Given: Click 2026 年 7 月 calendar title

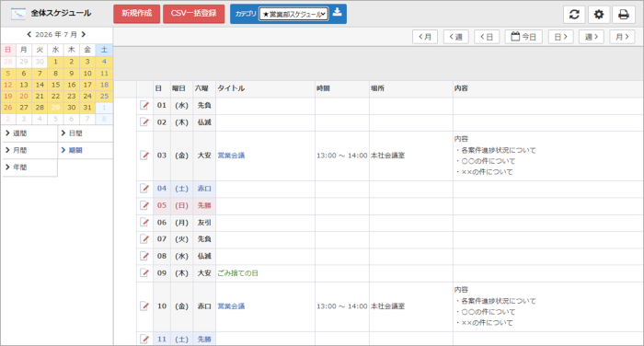Looking at the screenshot, I should [56, 35].
